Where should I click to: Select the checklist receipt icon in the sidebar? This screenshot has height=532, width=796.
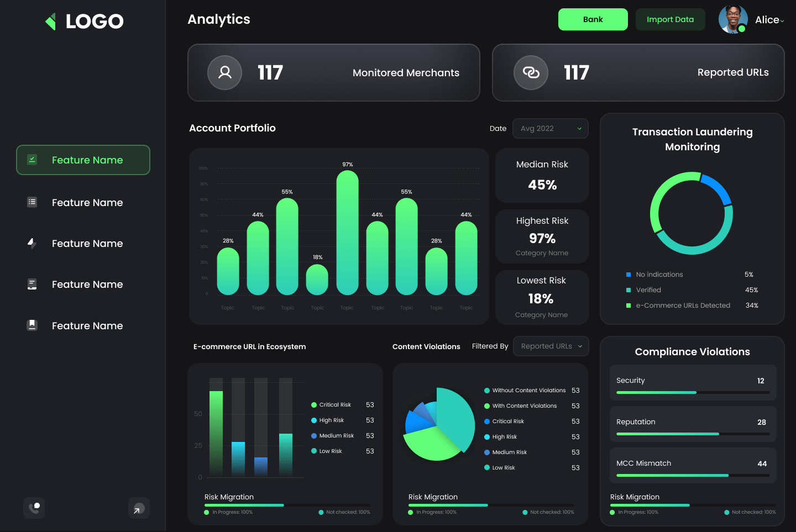click(x=32, y=160)
